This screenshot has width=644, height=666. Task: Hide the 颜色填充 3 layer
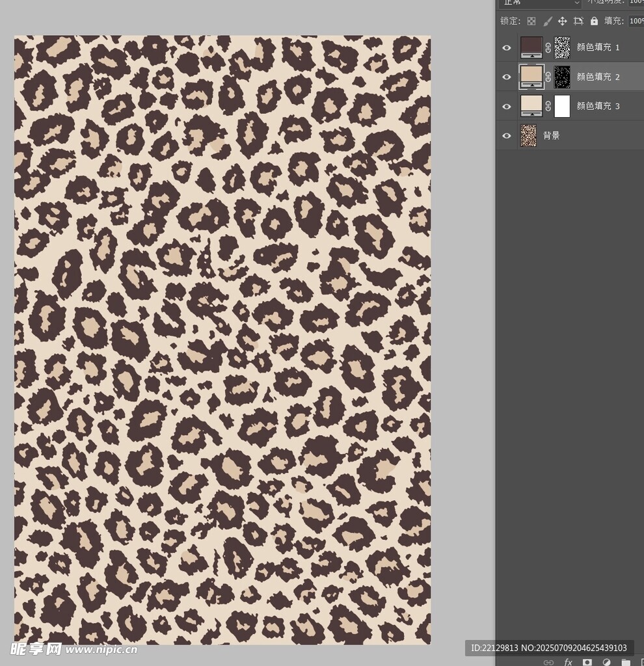tap(507, 106)
